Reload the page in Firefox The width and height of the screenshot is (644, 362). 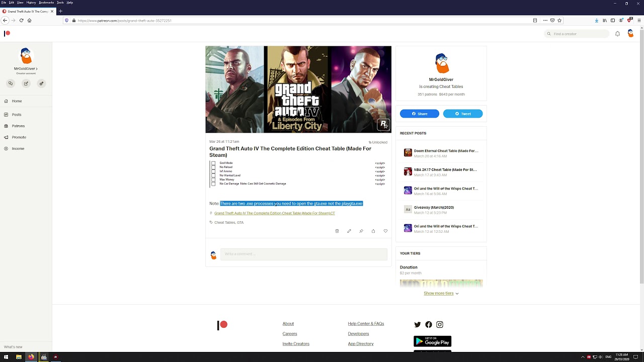(21, 21)
